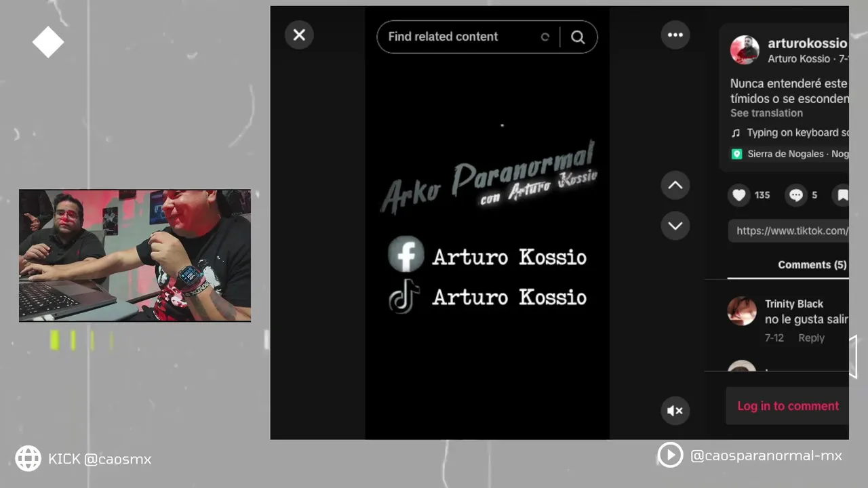The image size is (868, 488).
Task: Click the 7-12 comment date
Action: pos(774,338)
